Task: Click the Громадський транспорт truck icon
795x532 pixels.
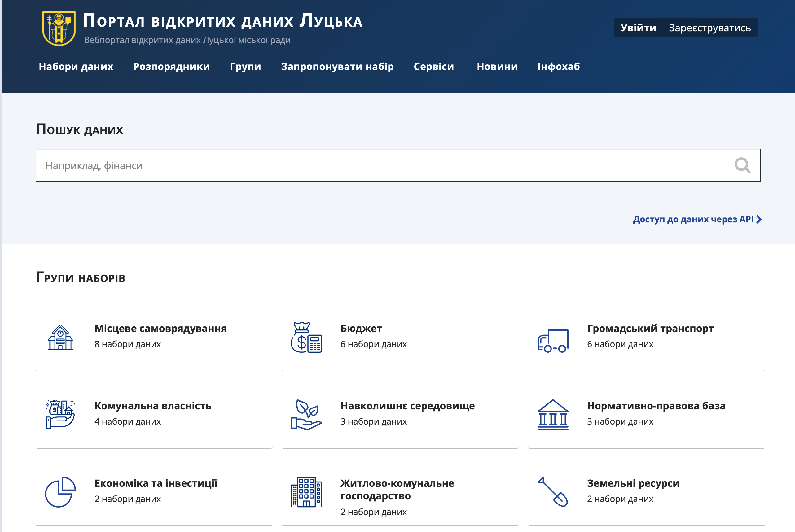Action: (553, 341)
